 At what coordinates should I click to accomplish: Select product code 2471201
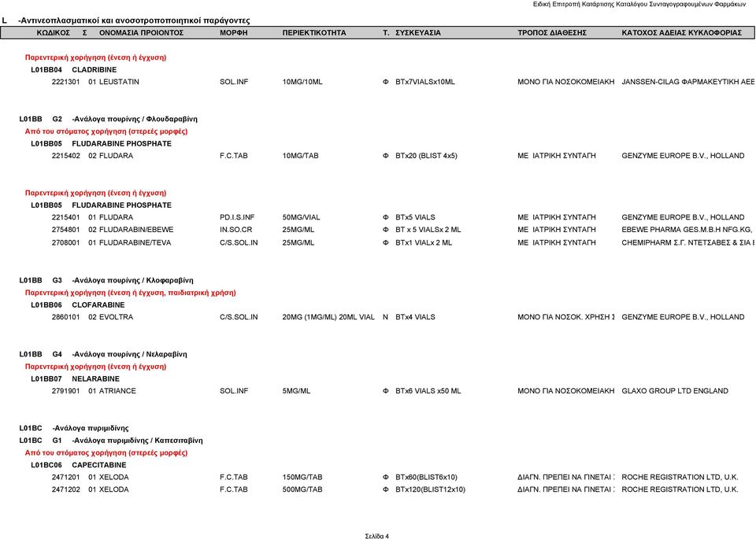pos(65,477)
